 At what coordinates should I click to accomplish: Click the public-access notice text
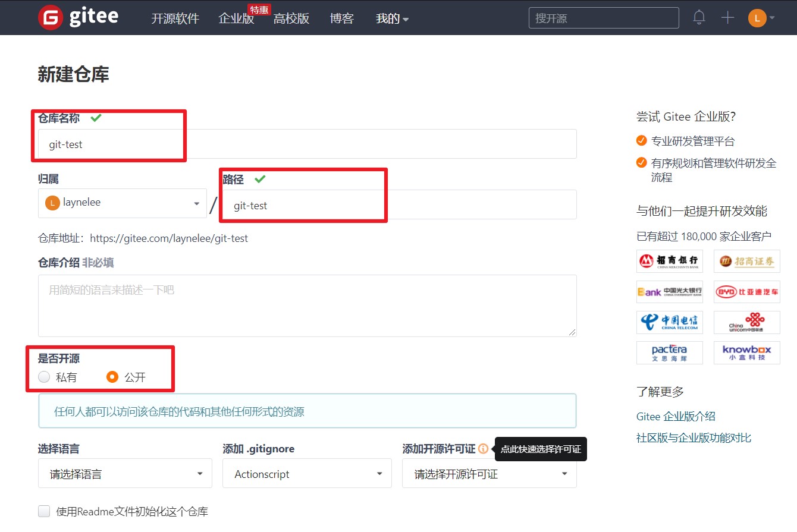pos(179,411)
